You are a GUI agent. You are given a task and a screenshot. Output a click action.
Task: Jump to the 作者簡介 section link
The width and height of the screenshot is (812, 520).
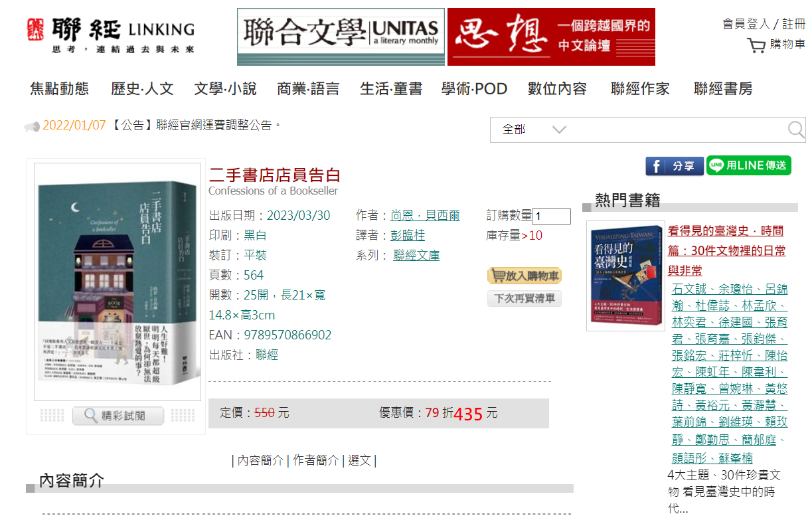[316, 460]
